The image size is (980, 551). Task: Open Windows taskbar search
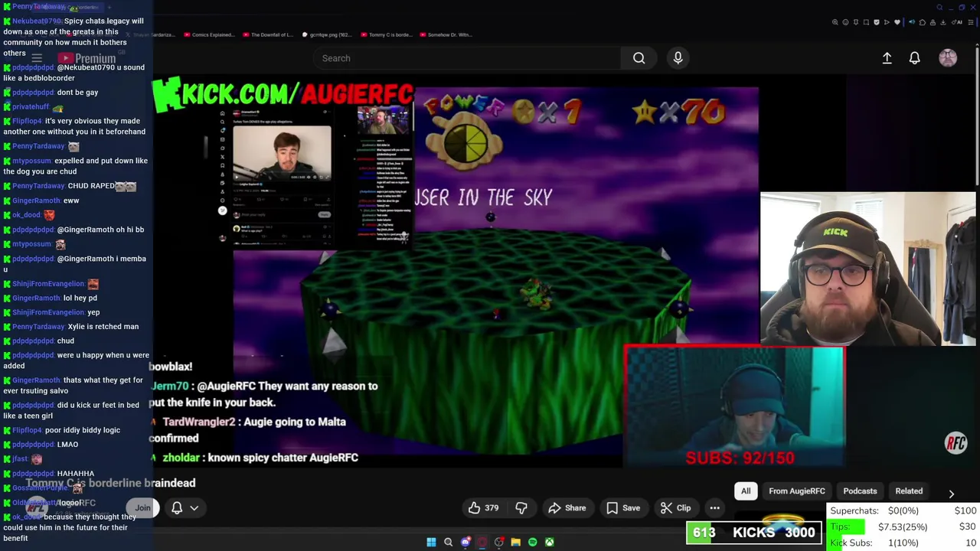(x=448, y=543)
